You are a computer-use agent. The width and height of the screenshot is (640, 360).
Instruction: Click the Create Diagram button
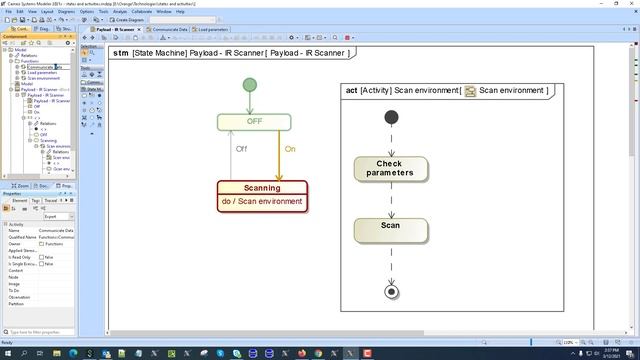[x=127, y=20]
